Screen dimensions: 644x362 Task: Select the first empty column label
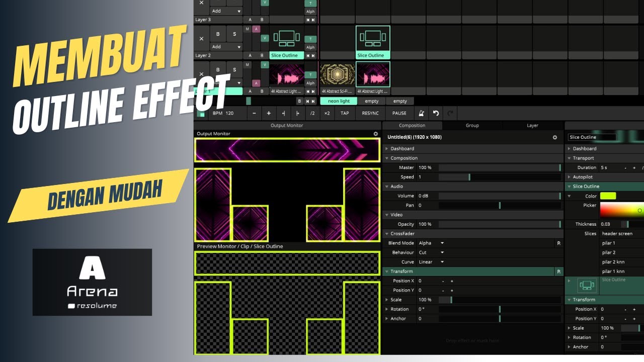click(371, 101)
